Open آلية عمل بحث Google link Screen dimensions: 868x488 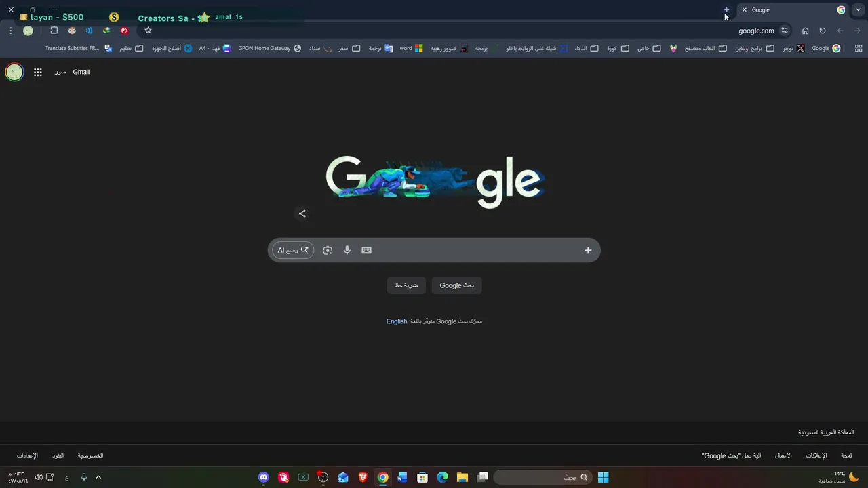tap(731, 455)
